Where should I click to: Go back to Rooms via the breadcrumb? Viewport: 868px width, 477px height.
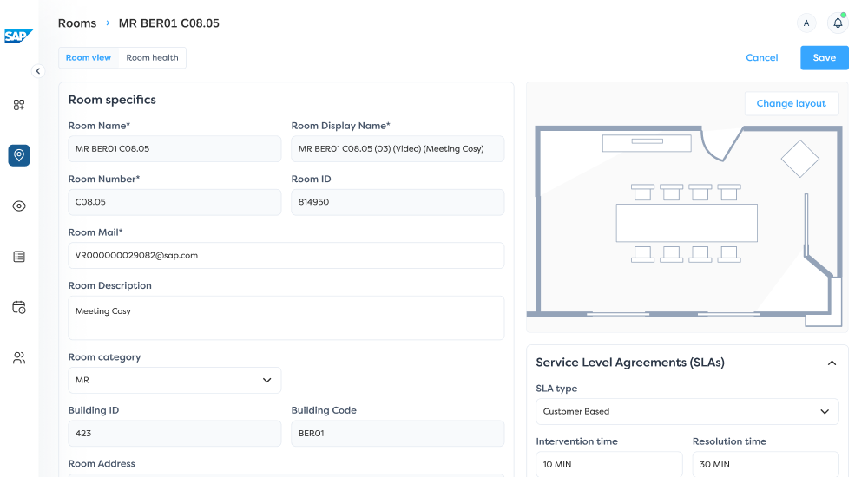click(77, 23)
